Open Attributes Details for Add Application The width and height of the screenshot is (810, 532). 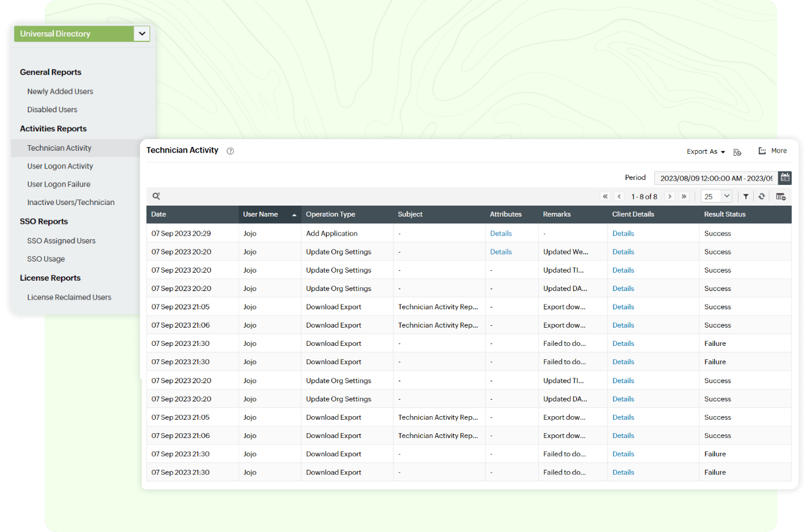point(501,233)
